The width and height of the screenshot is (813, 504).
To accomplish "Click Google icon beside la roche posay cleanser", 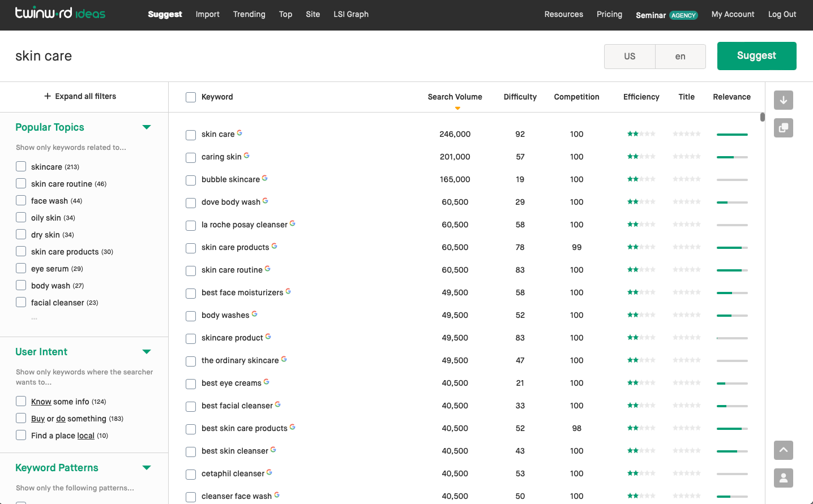I will click(292, 223).
